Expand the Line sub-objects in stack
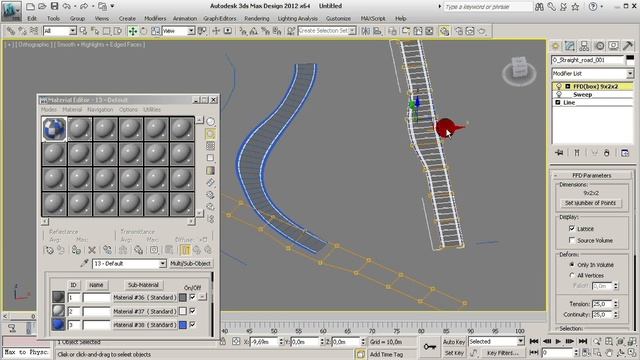640x360 pixels. 558,102
